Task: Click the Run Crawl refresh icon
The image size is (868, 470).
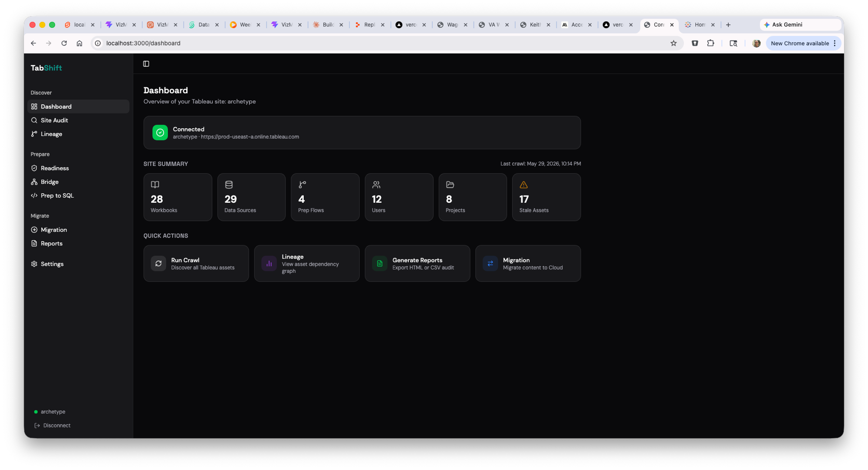Action: (158, 263)
